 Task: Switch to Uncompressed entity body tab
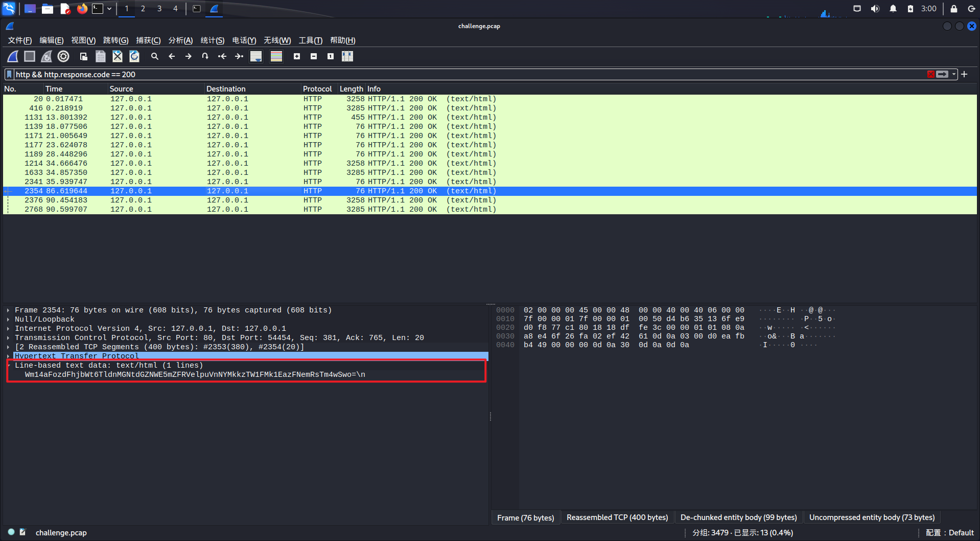tap(872, 517)
